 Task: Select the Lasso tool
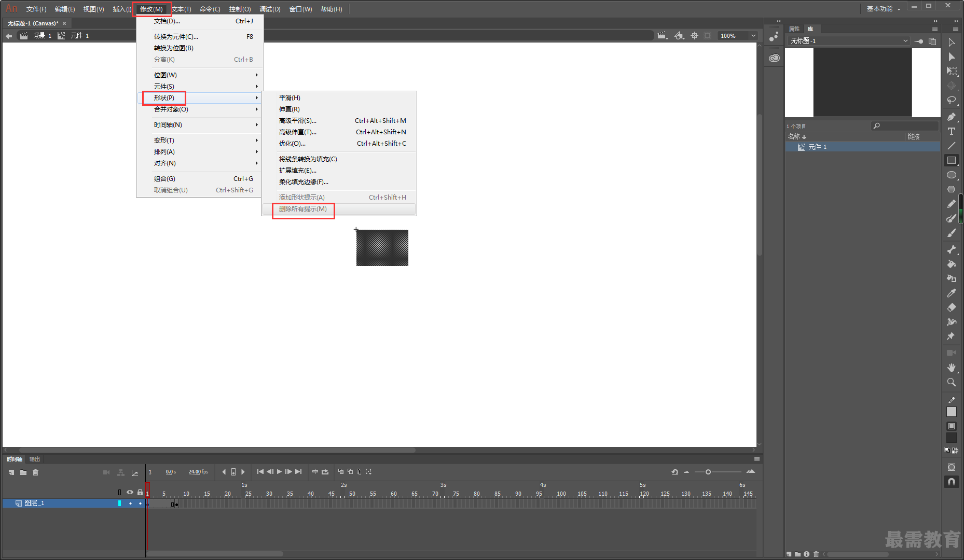tap(952, 101)
